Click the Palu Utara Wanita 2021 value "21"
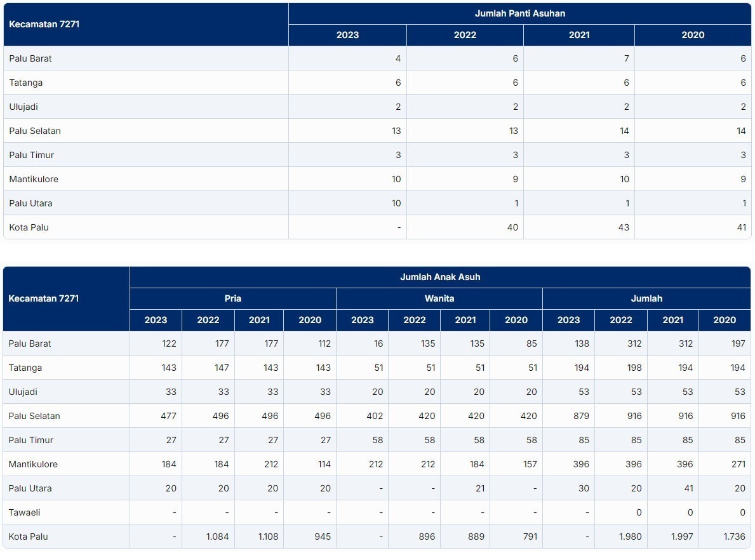Image resolution: width=755 pixels, height=560 pixels. [x=480, y=488]
